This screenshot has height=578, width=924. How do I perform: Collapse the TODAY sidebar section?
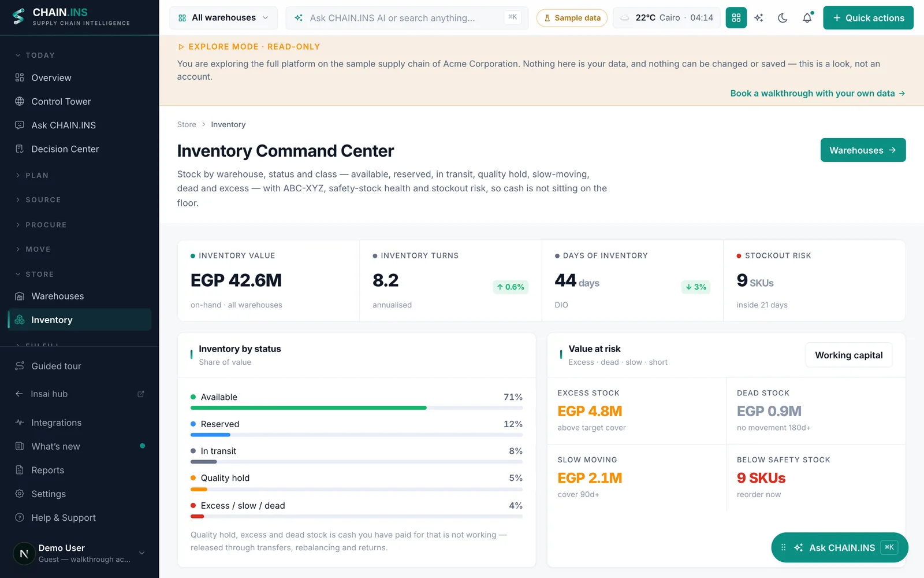[x=35, y=55]
